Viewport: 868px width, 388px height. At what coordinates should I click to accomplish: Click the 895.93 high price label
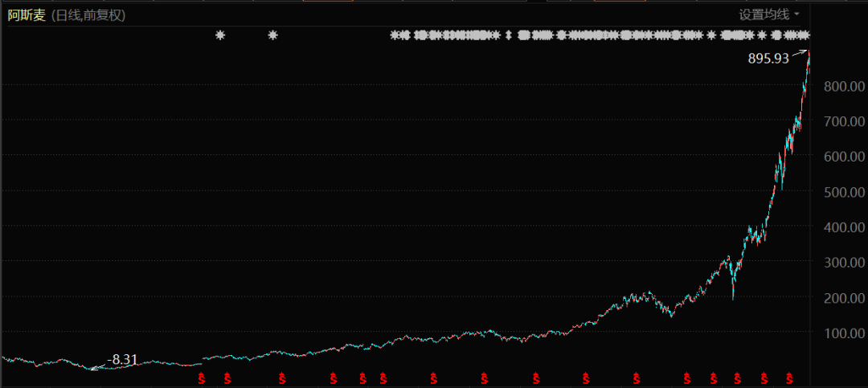click(768, 59)
